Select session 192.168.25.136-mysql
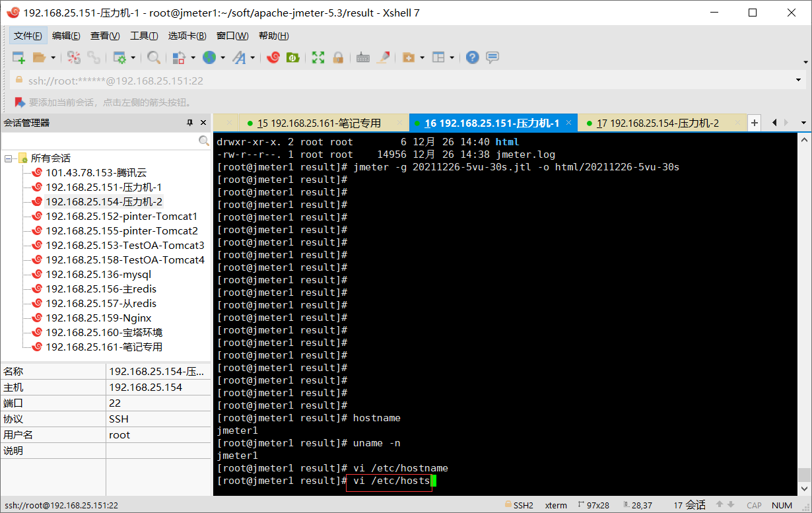This screenshot has height=513, width=812. click(98, 275)
